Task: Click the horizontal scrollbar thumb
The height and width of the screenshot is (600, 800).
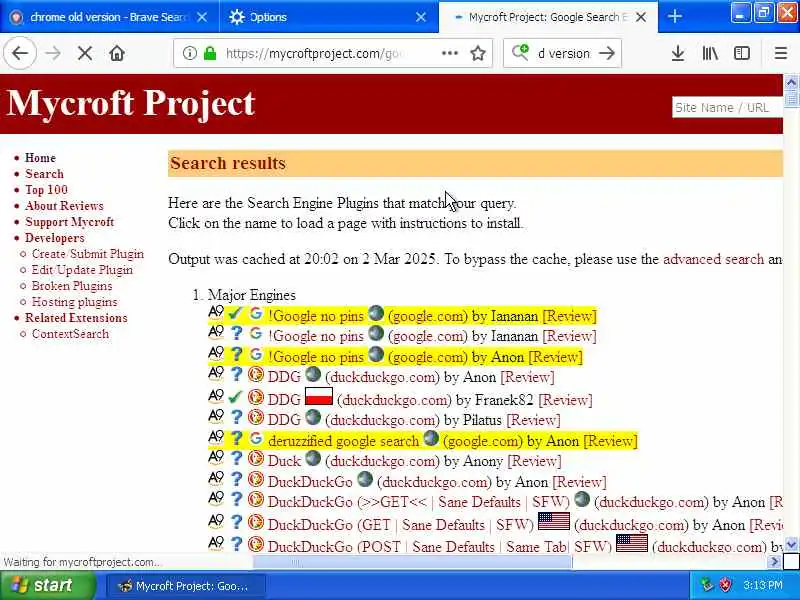Action: tap(412, 562)
